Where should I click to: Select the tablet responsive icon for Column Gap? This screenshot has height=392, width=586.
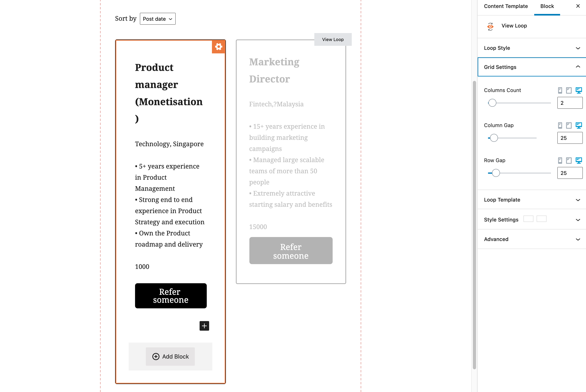(569, 125)
